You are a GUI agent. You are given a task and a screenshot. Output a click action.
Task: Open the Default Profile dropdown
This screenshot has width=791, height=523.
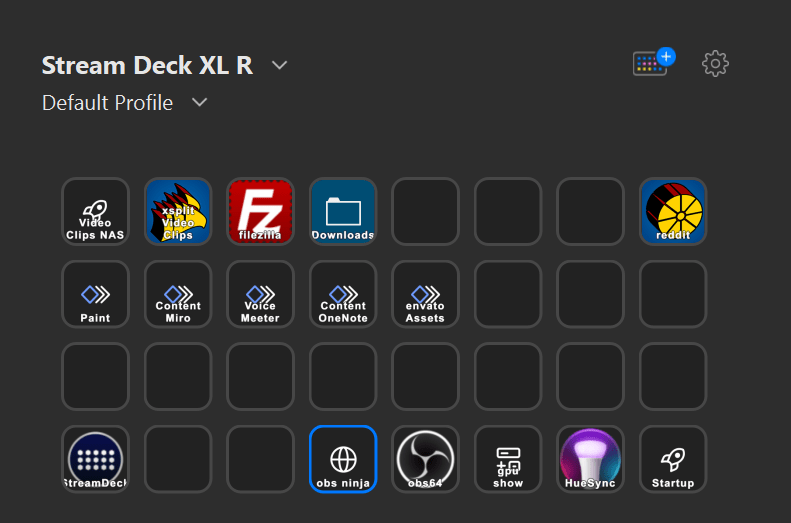200,102
